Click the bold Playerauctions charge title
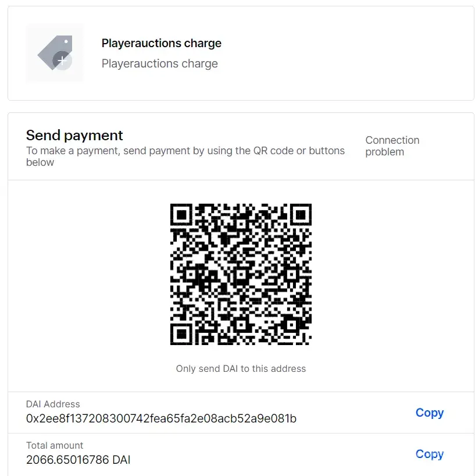The height and width of the screenshot is (476, 475). (161, 44)
